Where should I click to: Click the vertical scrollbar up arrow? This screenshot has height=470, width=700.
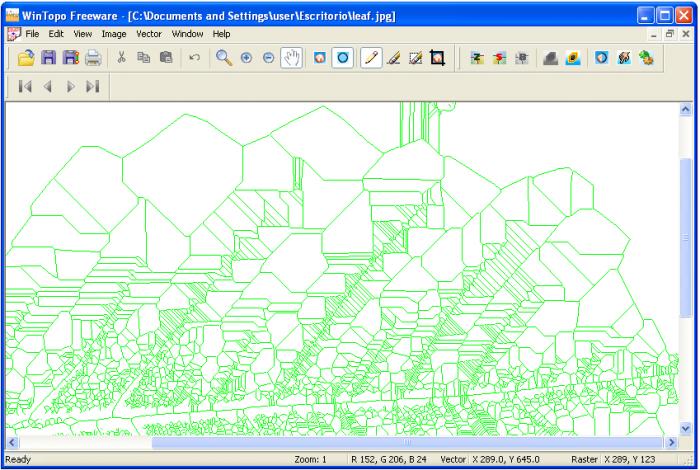click(686, 109)
